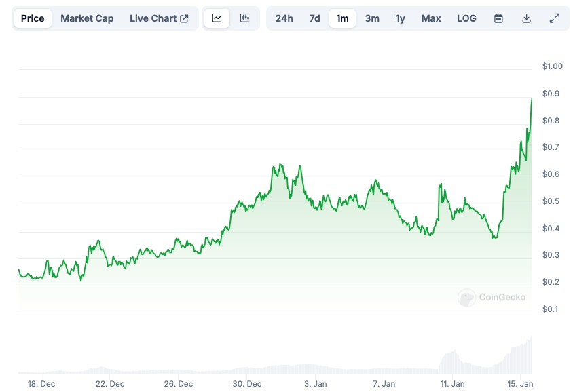The image size is (573, 392).
Task: Set time range to 3m
Action: (x=372, y=18)
